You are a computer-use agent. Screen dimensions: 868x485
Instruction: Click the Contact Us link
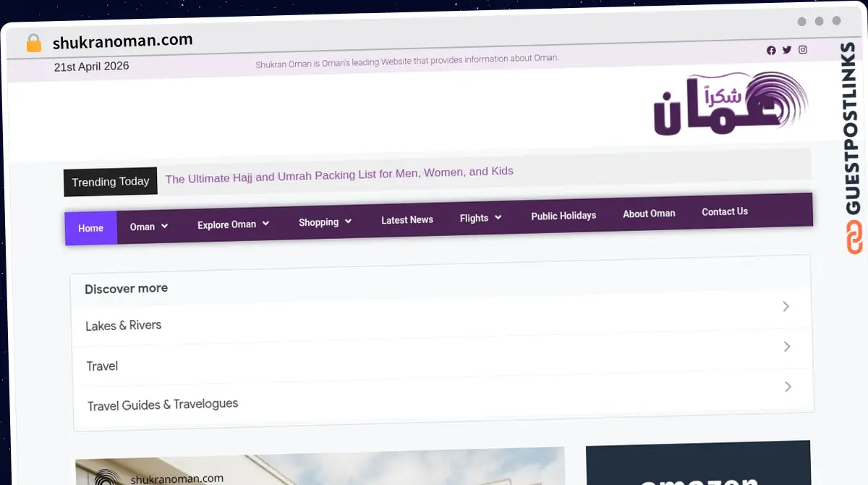click(x=724, y=211)
